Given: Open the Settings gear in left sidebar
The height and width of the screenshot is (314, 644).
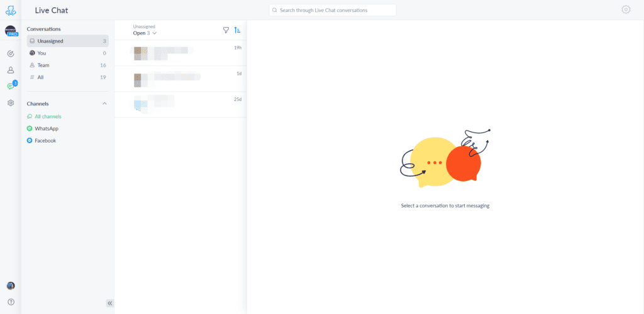Looking at the screenshot, I should click(x=11, y=102).
